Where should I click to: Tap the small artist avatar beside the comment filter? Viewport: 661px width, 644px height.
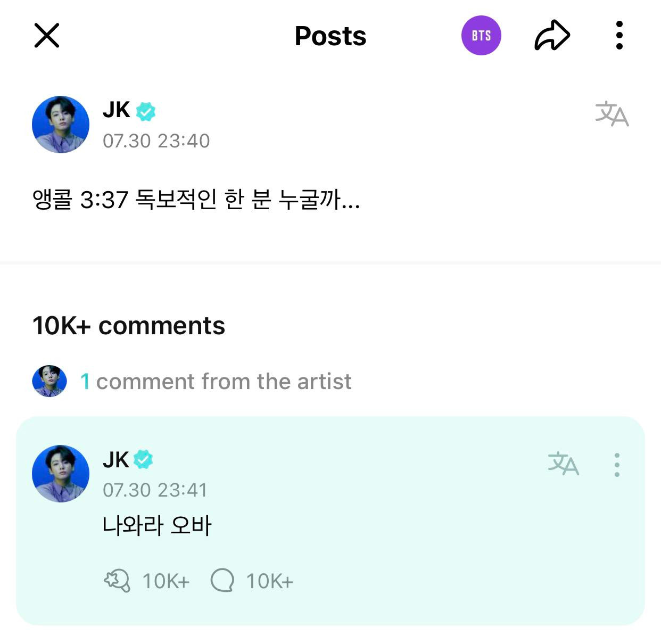[48, 380]
